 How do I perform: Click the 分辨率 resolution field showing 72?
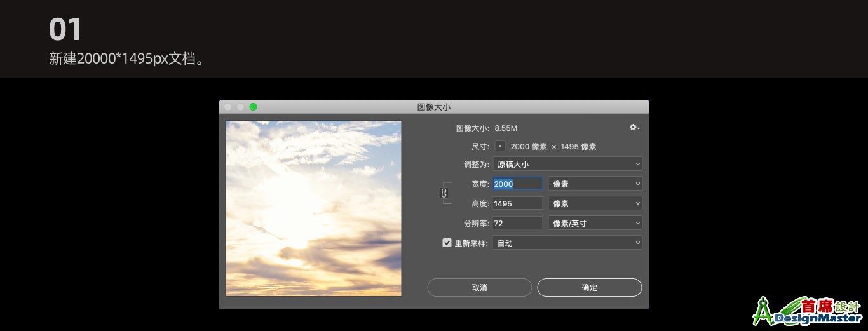click(x=518, y=223)
